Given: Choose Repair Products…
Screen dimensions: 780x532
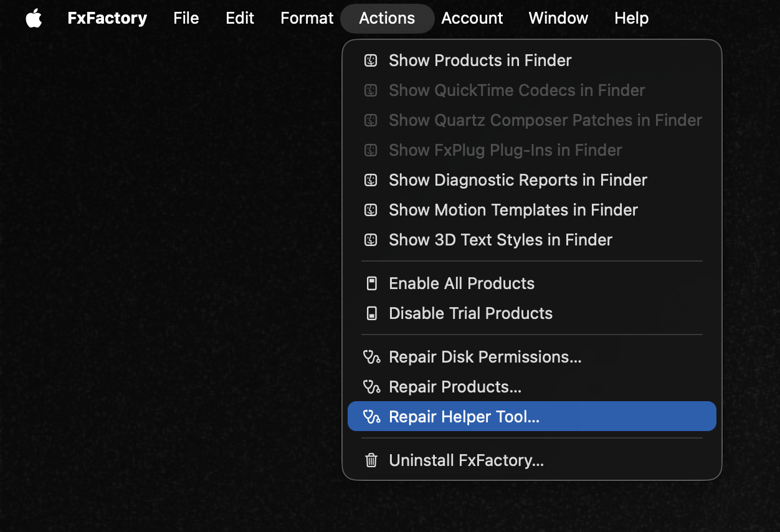Looking at the screenshot, I should coord(532,387).
